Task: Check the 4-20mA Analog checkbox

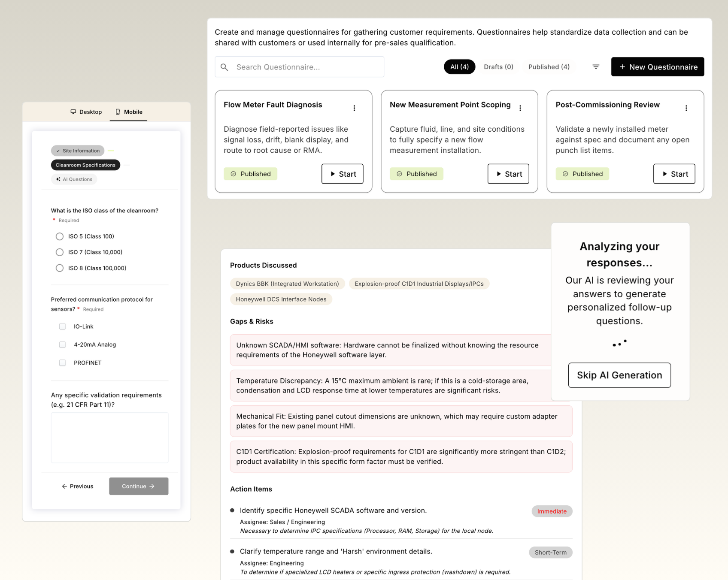Action: pyautogui.click(x=63, y=344)
